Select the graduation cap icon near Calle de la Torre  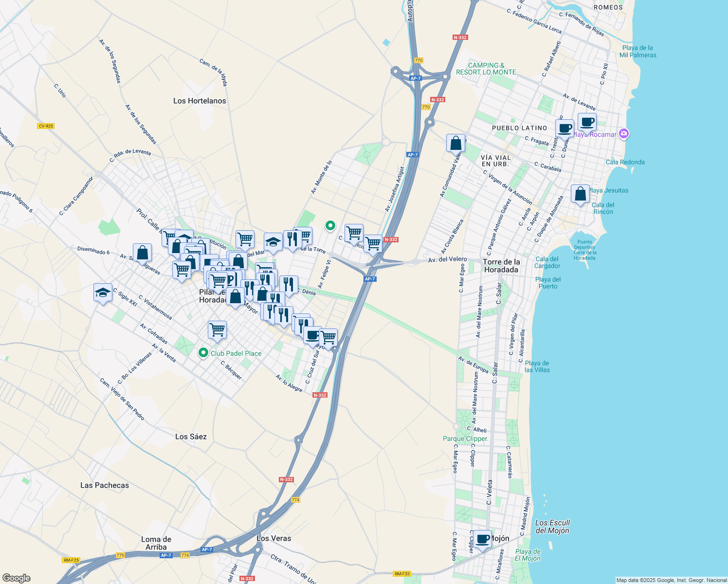pos(273,240)
